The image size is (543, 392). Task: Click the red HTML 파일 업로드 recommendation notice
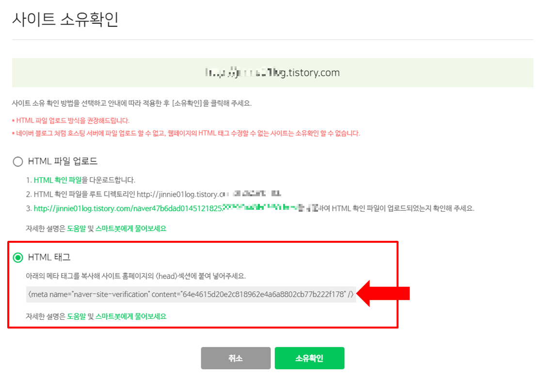(x=71, y=120)
